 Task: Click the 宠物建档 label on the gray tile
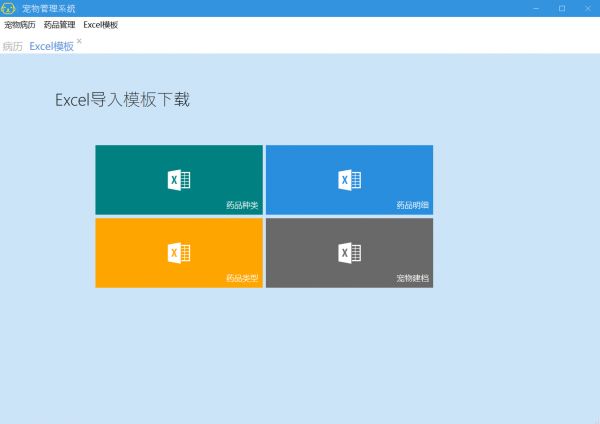pos(412,278)
